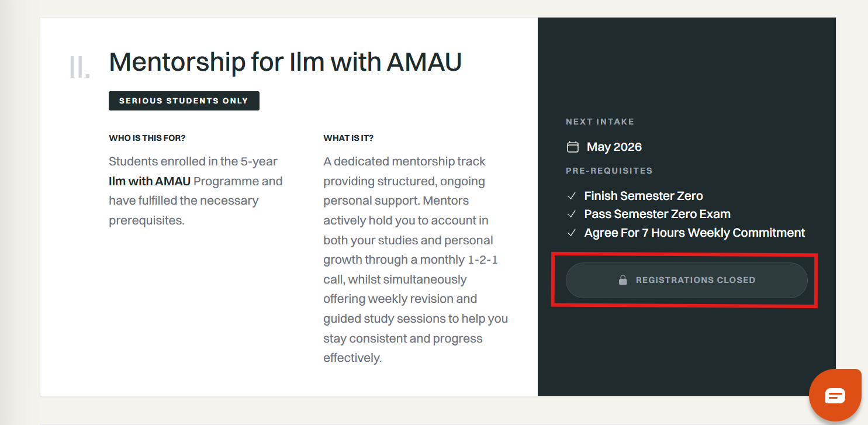
Task: Click the bold Ilm with AMAU text
Action: (x=150, y=181)
